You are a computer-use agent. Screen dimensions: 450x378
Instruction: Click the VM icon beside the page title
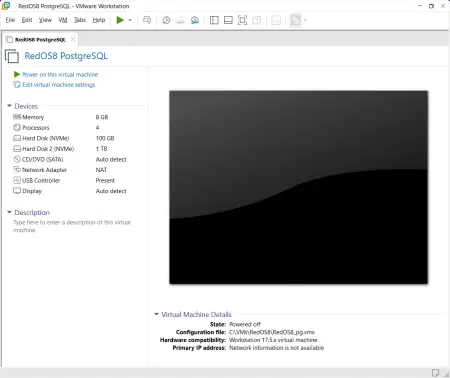click(12, 56)
